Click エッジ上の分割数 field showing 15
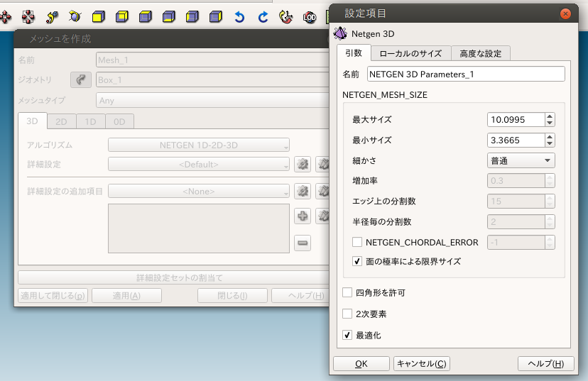The height and width of the screenshot is (381, 588). tap(516, 201)
